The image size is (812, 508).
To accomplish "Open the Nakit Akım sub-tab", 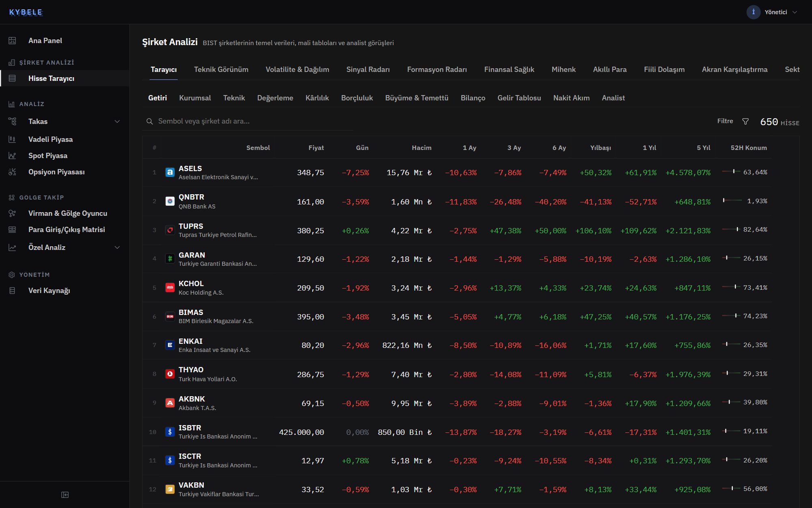I will point(572,98).
